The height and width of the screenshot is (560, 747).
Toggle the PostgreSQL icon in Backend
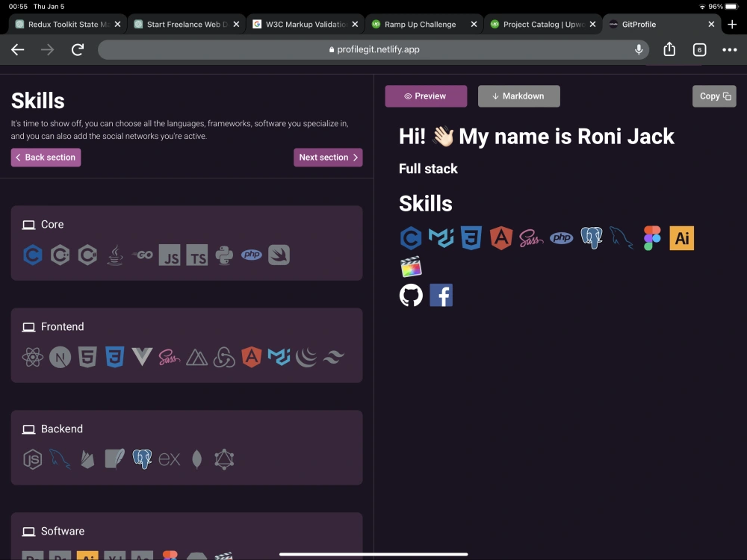point(142,459)
